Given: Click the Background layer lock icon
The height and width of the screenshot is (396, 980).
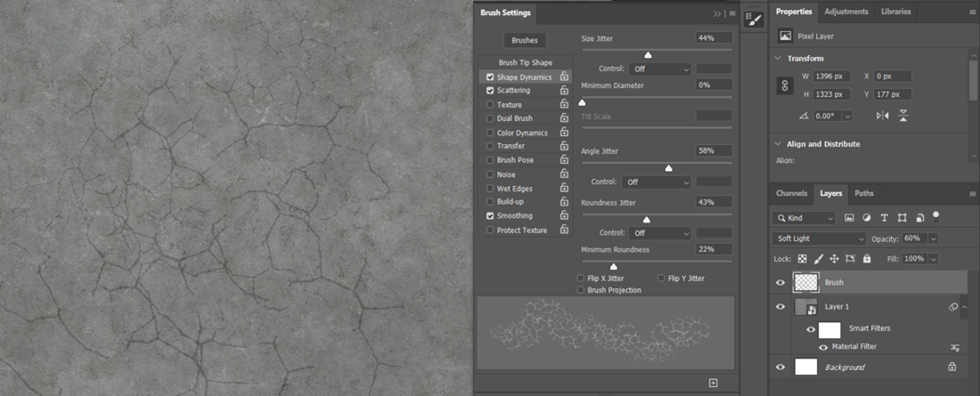Looking at the screenshot, I should coord(951,367).
